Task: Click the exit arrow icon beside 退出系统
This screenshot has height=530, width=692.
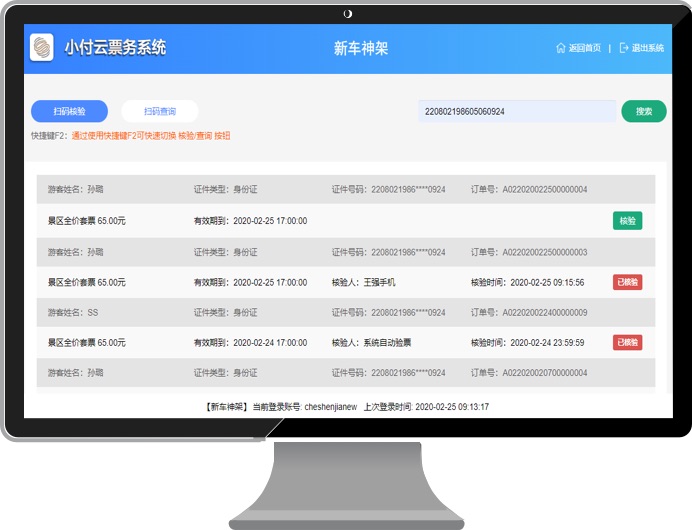Action: 624,48
